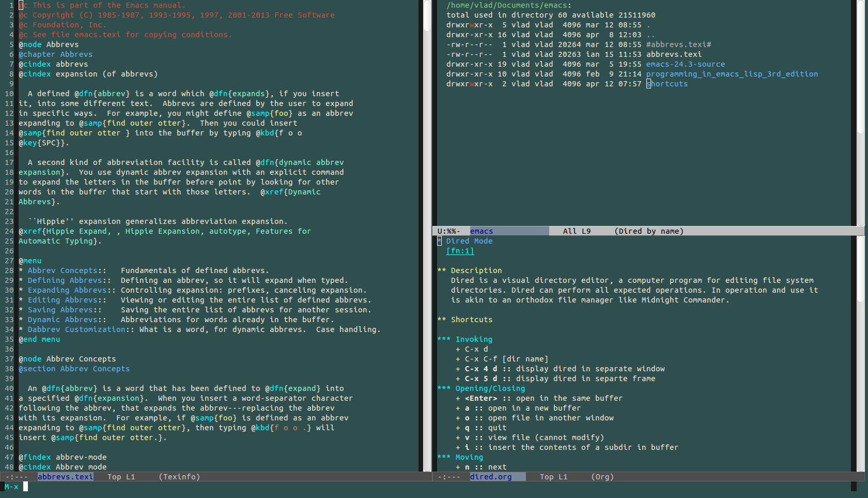Click the scrollbar of the dired.org window

(860, 354)
